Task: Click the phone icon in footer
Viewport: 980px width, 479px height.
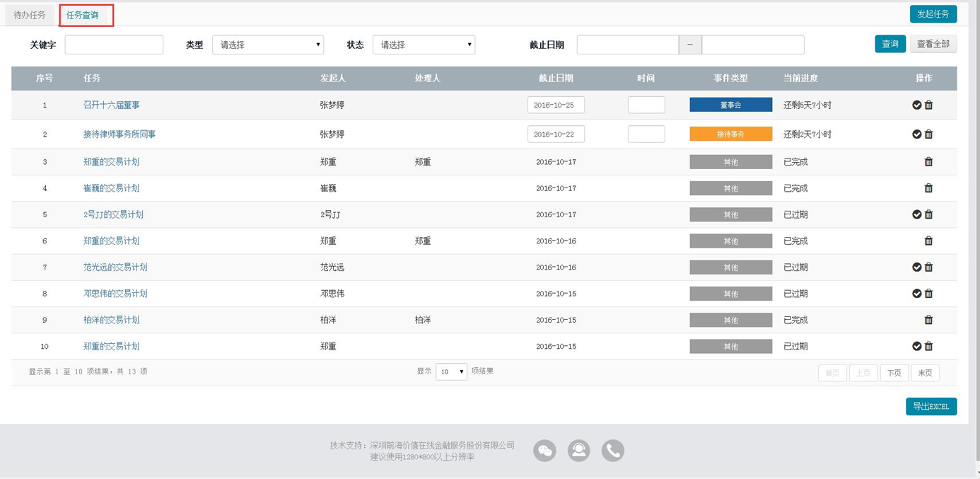Action: click(x=613, y=451)
